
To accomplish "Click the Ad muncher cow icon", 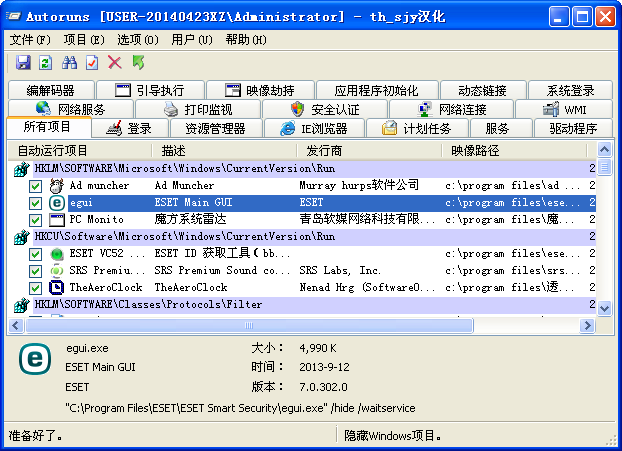I will [x=57, y=186].
